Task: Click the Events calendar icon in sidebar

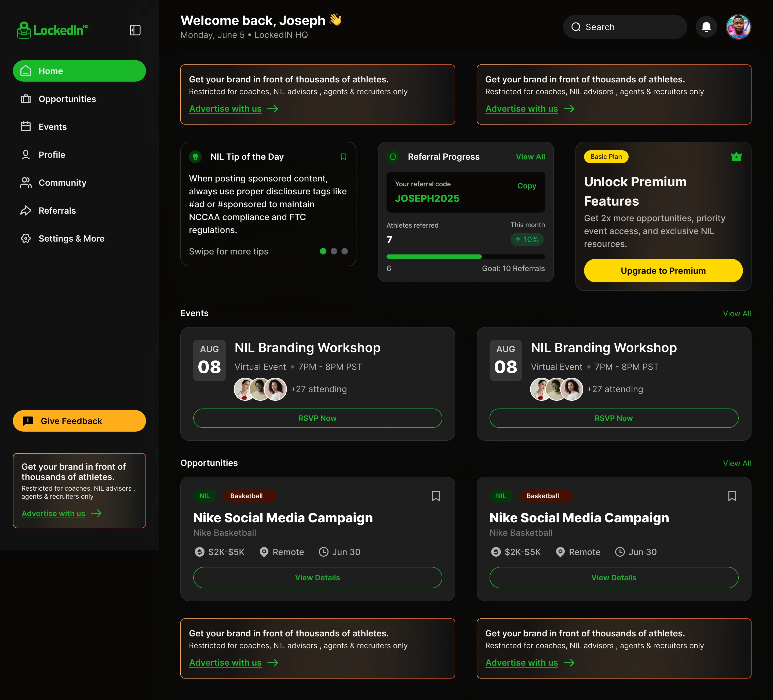Action: (26, 126)
